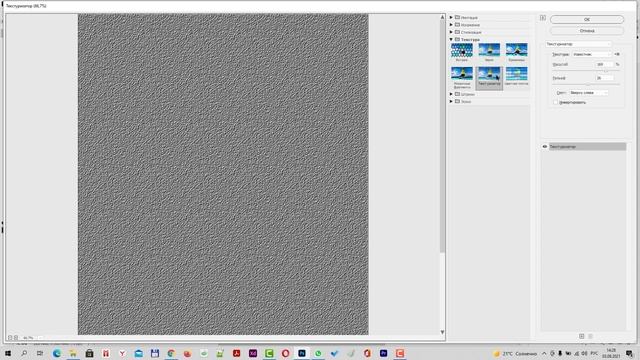This screenshot has height=360, width=640.
Task: Open the load texture flyout menu icon
Action: pyautogui.click(x=617, y=54)
